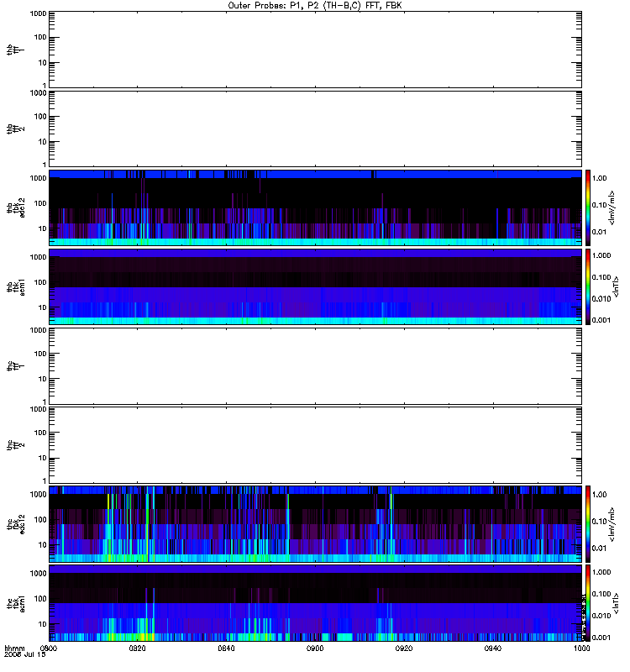Click the "thc fbk edc12" y-axis label

coord(16,524)
